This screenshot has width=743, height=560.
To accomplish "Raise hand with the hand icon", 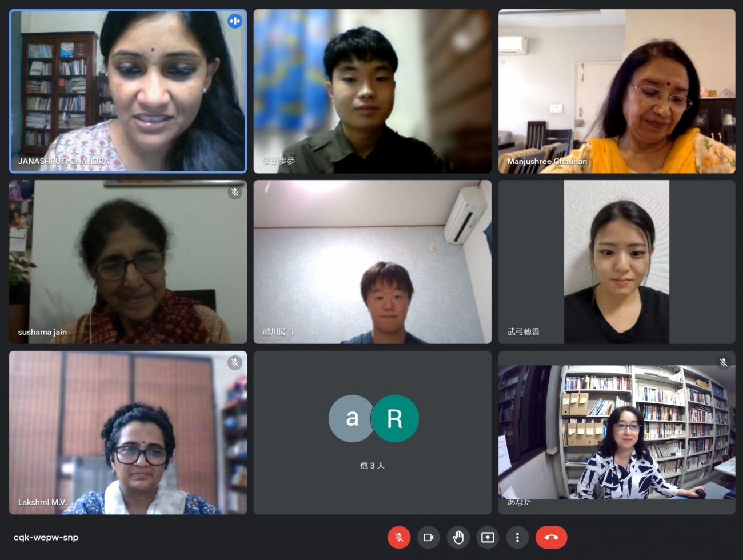I will (458, 537).
